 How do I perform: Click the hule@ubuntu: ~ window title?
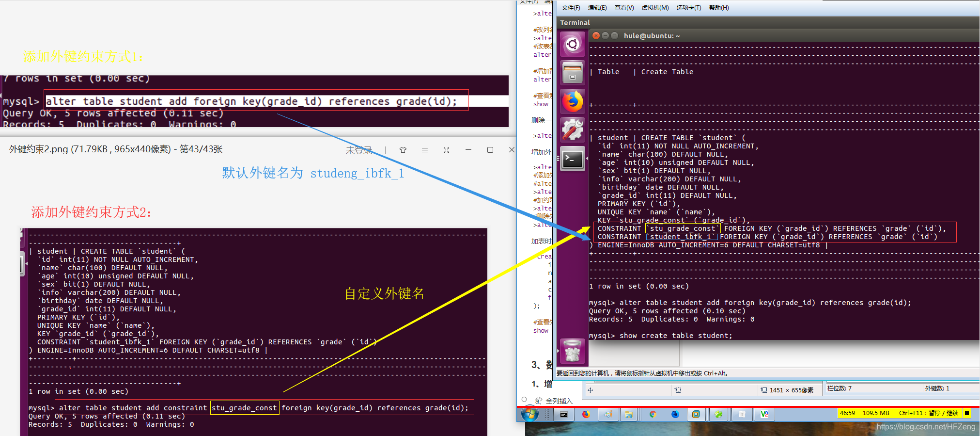pyautogui.click(x=652, y=35)
